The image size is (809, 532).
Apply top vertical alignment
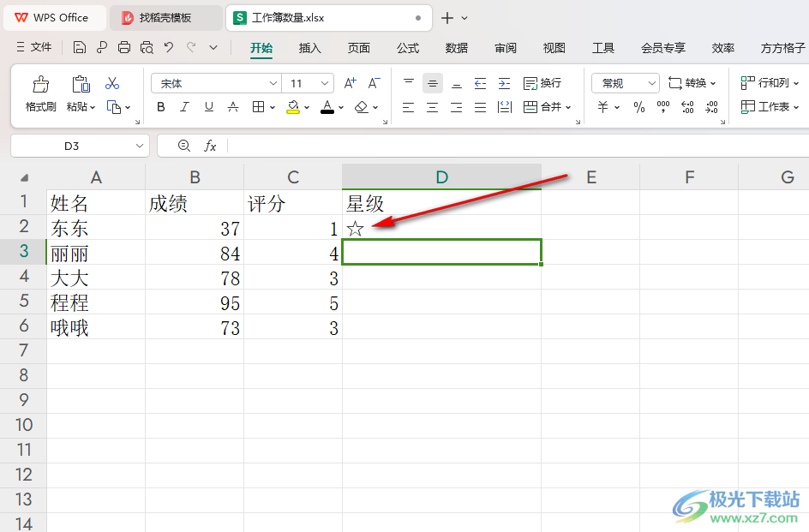pyautogui.click(x=409, y=83)
